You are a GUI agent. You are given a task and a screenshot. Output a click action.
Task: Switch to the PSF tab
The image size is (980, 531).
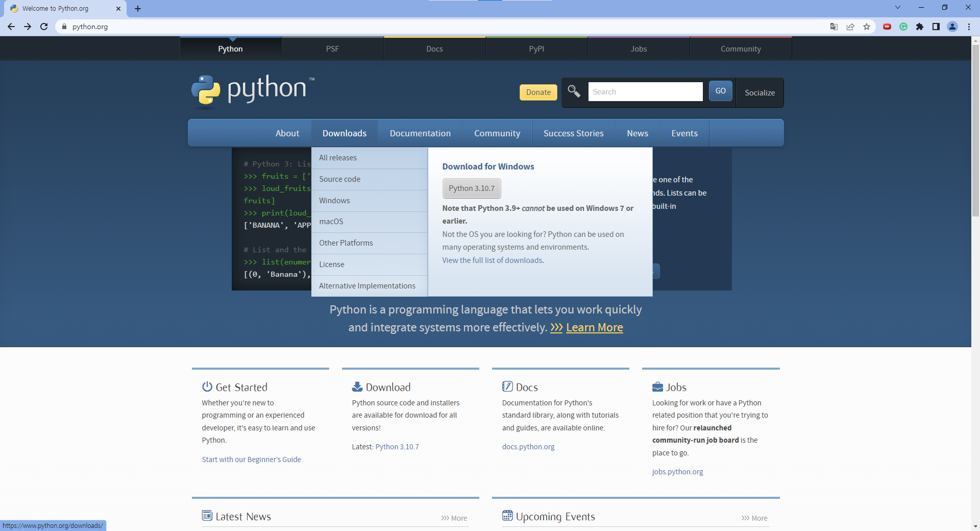click(x=333, y=49)
